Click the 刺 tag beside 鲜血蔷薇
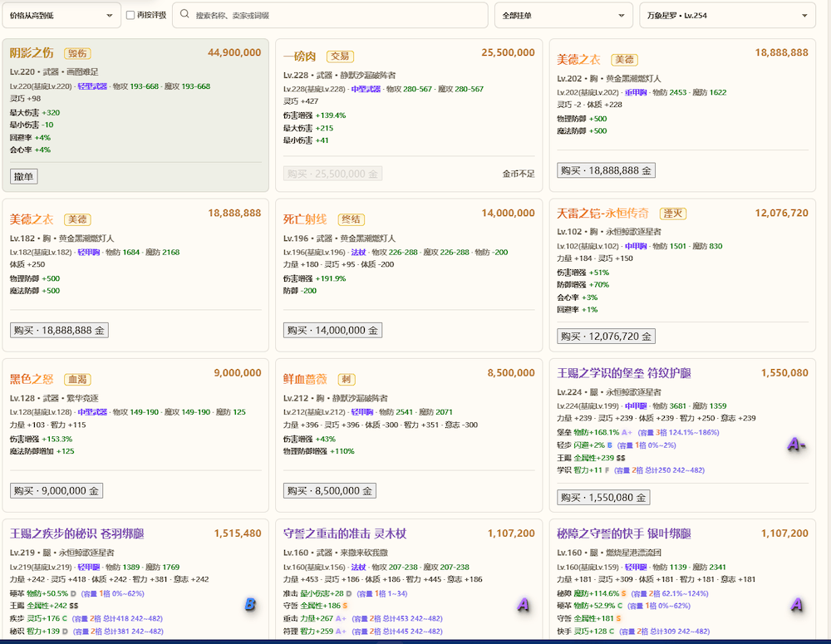831x644 pixels. point(346,380)
